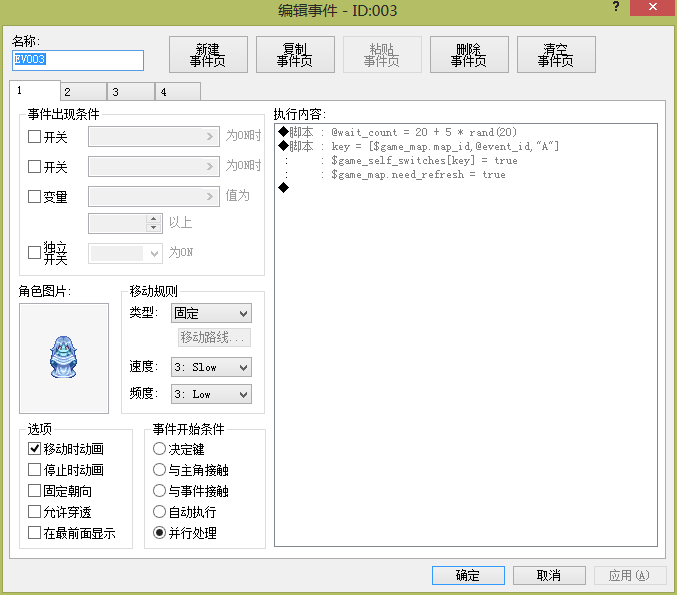
Task: Click the 清空事件页 button
Action: point(556,55)
